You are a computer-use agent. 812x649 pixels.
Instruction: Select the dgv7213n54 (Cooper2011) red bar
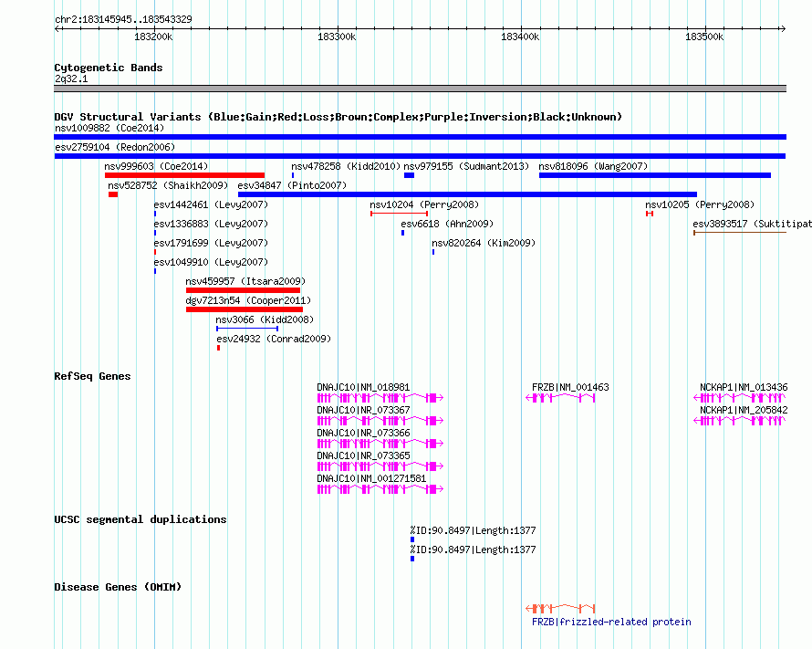click(x=245, y=309)
